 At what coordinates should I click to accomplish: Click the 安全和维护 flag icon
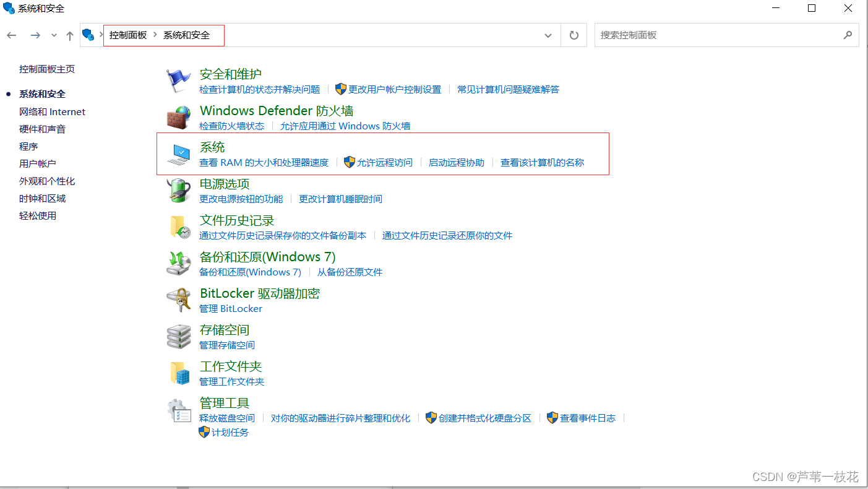point(179,78)
